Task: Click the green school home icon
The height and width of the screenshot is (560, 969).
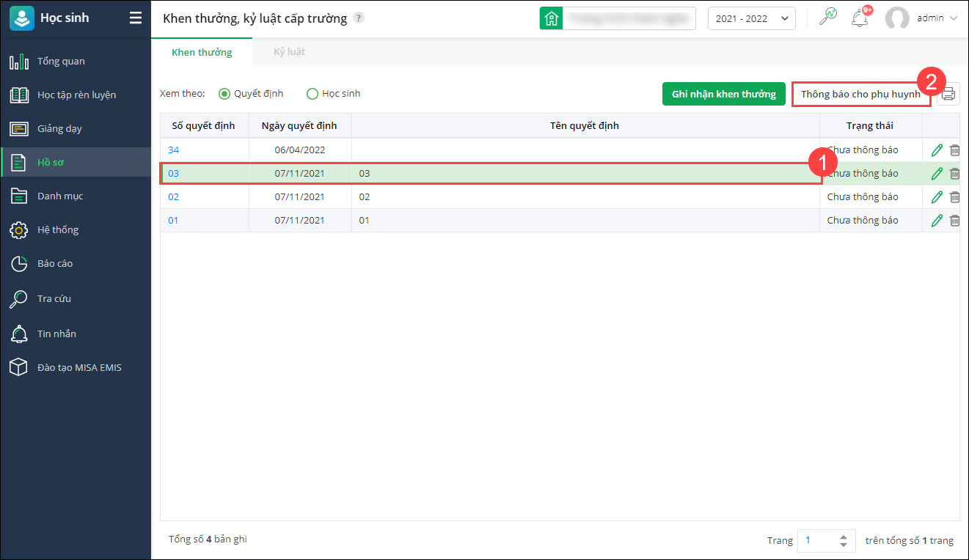Action: (550, 18)
